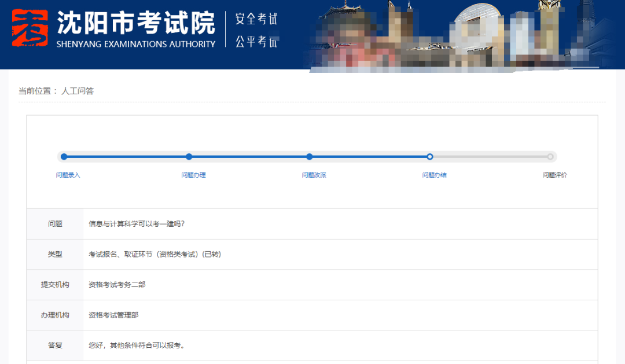Click the 问题评价 final step circle
Screen dimensions: 625x364
(550, 156)
